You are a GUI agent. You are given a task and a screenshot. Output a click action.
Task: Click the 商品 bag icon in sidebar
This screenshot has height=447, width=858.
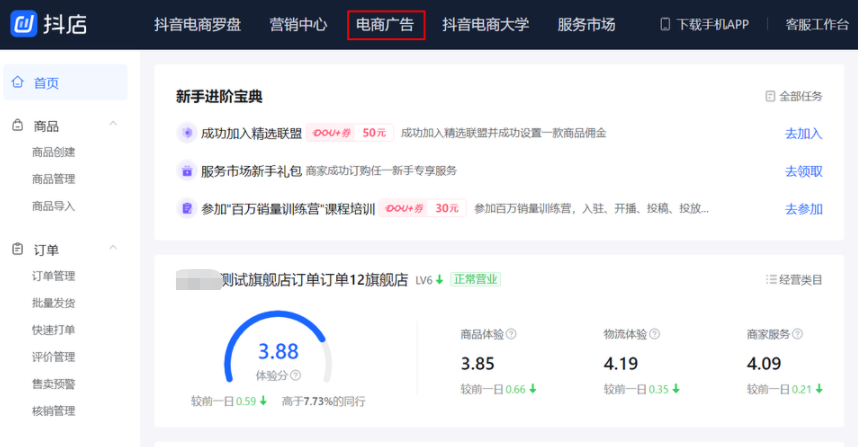coord(18,125)
